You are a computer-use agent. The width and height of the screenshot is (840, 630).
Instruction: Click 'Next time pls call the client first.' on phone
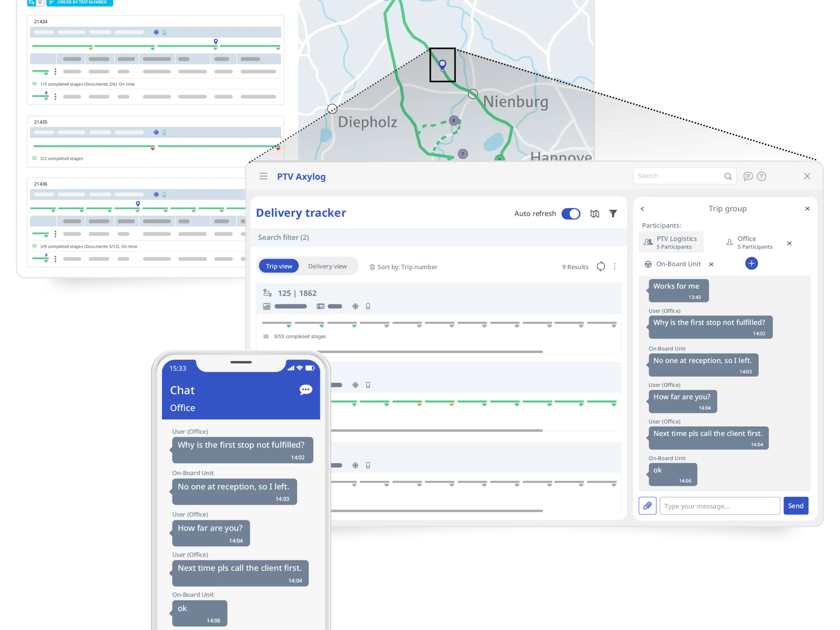click(240, 574)
